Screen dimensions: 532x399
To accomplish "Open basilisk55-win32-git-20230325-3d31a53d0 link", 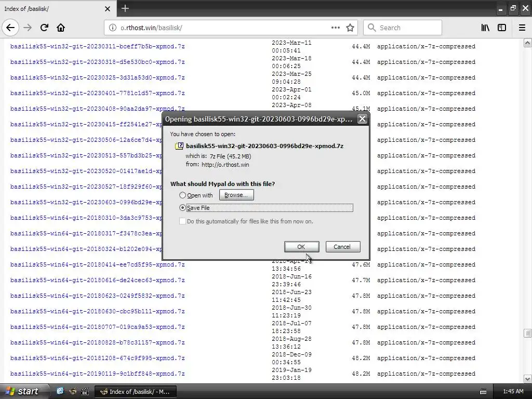I will point(97,78).
